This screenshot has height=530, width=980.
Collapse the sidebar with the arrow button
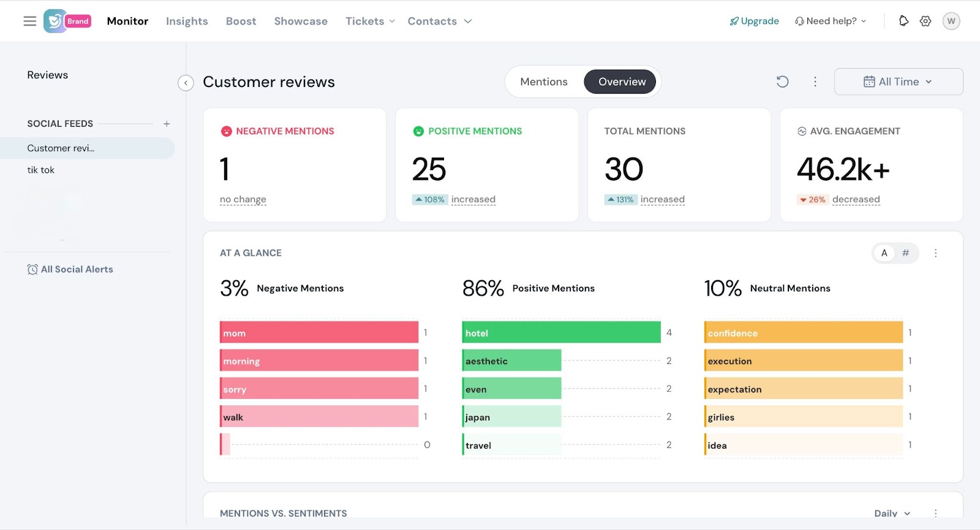tap(186, 83)
